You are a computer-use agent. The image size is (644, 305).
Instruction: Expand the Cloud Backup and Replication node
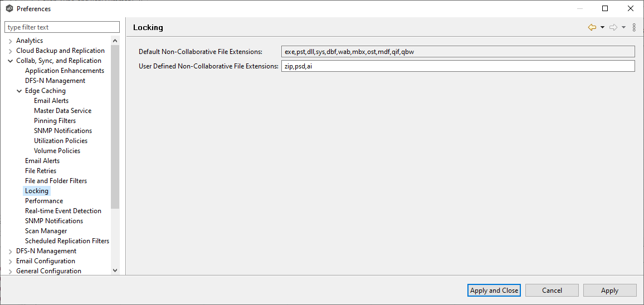(11, 51)
